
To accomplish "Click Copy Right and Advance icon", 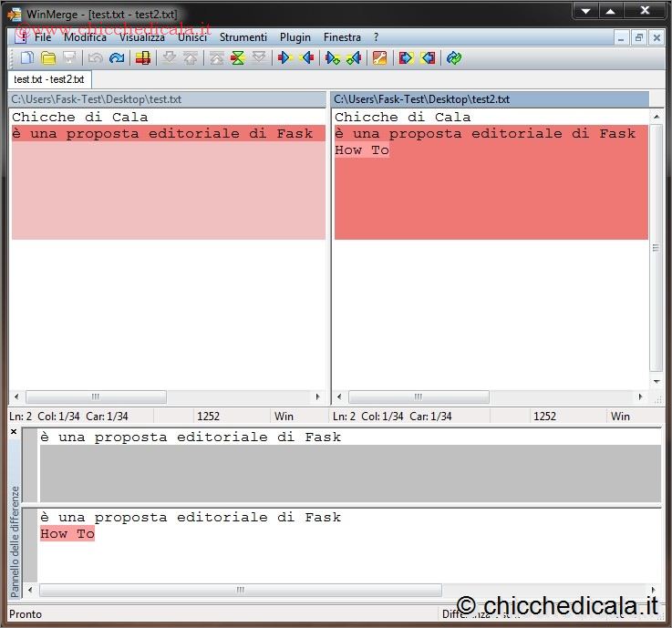I will pyautogui.click(x=333, y=58).
